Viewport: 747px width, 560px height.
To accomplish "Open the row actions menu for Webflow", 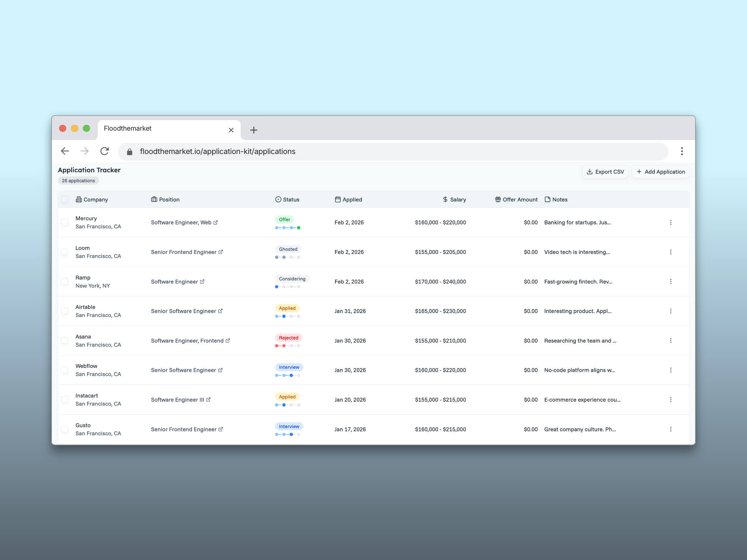I will pyautogui.click(x=671, y=370).
